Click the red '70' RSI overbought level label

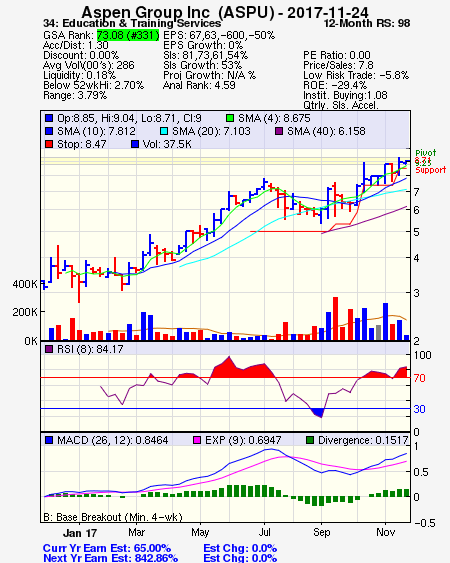point(419,378)
